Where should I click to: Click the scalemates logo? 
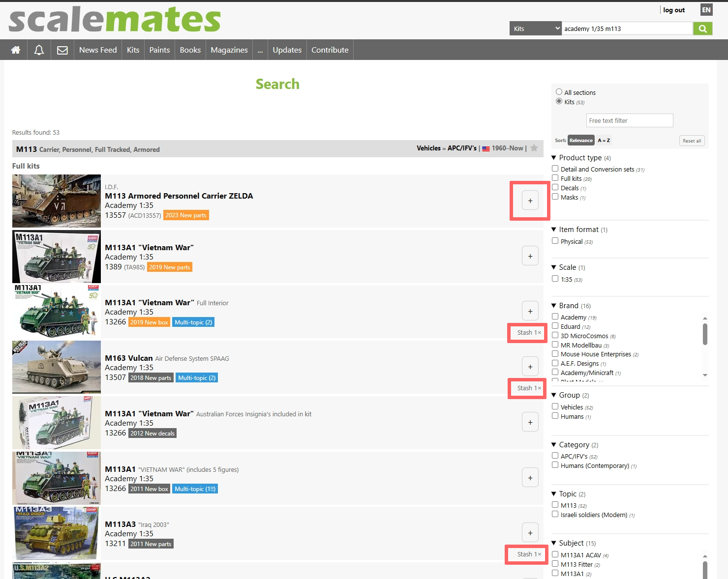pyautogui.click(x=115, y=20)
